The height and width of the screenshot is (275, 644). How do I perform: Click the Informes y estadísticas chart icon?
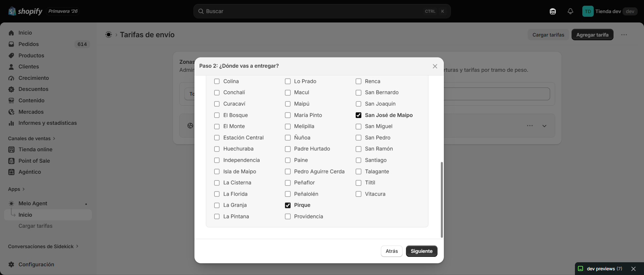pyautogui.click(x=11, y=123)
